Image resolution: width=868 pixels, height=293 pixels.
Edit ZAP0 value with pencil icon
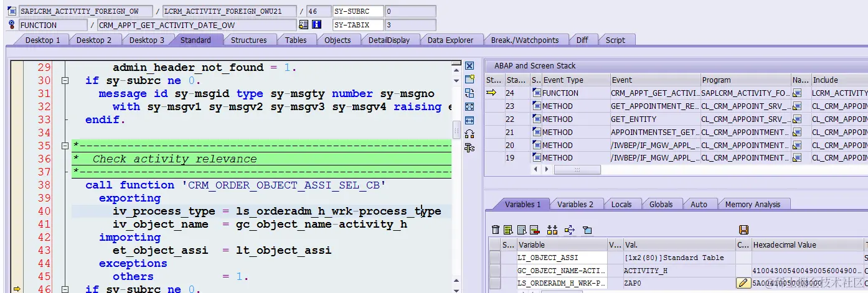743,283
